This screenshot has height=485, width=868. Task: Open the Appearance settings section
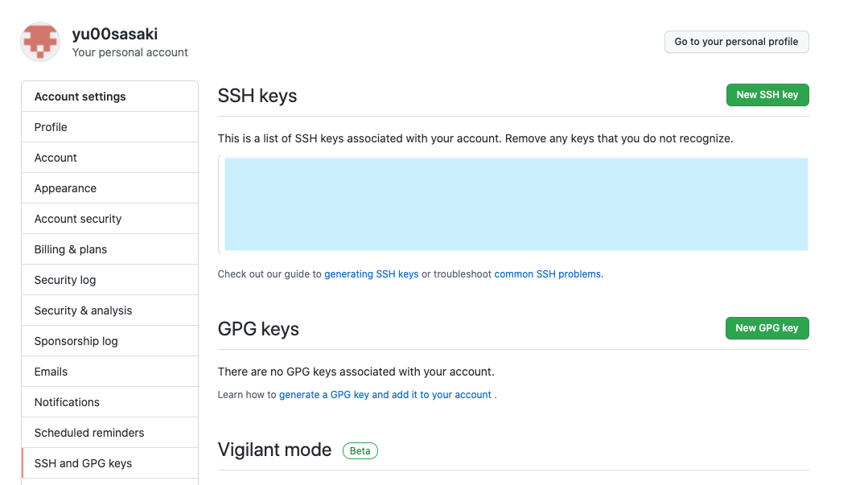(x=64, y=187)
